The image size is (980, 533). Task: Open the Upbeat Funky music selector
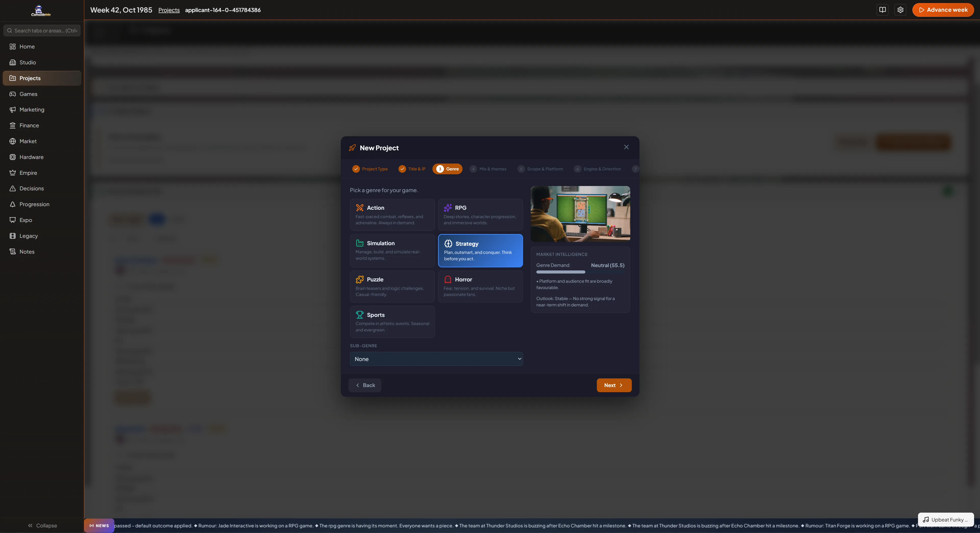coord(946,520)
